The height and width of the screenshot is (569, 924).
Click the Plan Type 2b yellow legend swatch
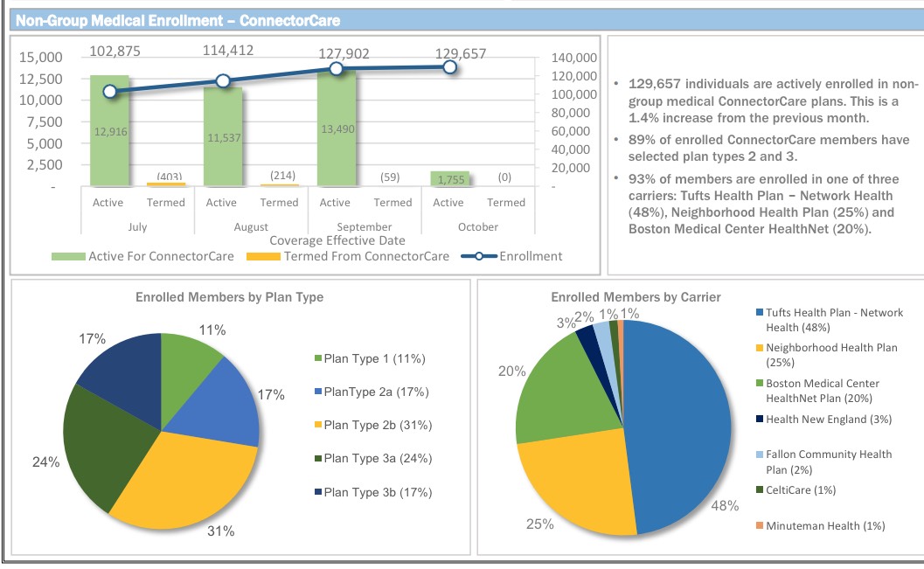pyautogui.click(x=318, y=426)
